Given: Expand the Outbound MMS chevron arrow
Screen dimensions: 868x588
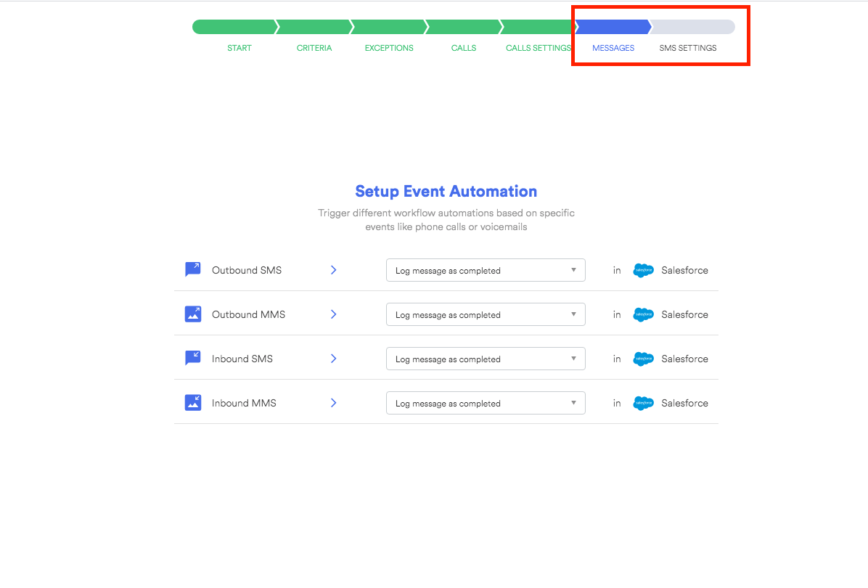Looking at the screenshot, I should pyautogui.click(x=333, y=314).
